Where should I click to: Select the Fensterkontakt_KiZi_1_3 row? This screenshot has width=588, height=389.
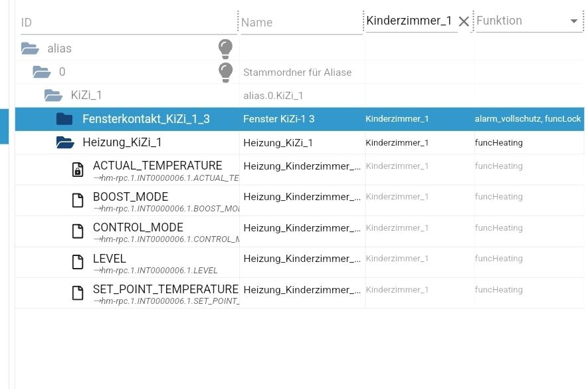[x=299, y=119]
